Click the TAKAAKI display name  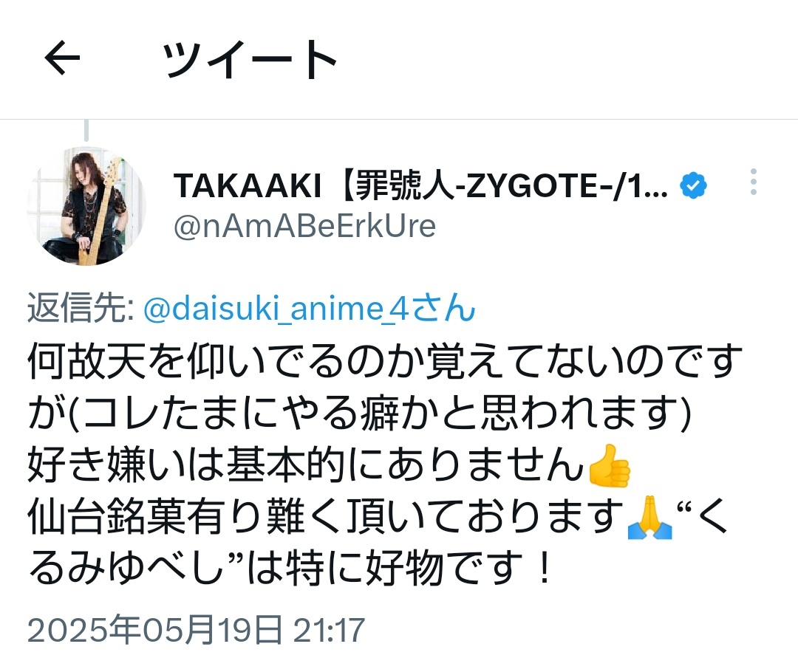click(x=248, y=185)
